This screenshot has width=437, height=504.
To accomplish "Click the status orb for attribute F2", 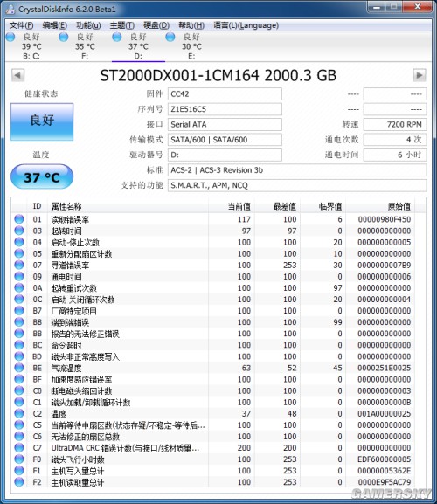I will tap(19, 482).
